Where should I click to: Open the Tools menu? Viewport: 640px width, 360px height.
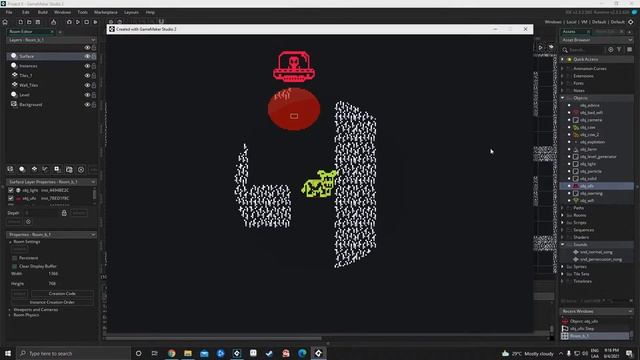(x=82, y=12)
